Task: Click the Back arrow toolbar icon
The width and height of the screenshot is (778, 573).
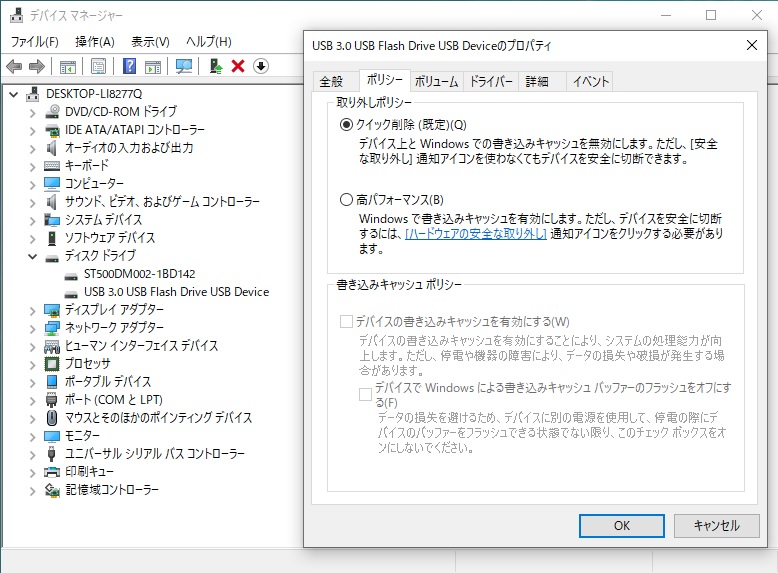Action: coord(14,66)
